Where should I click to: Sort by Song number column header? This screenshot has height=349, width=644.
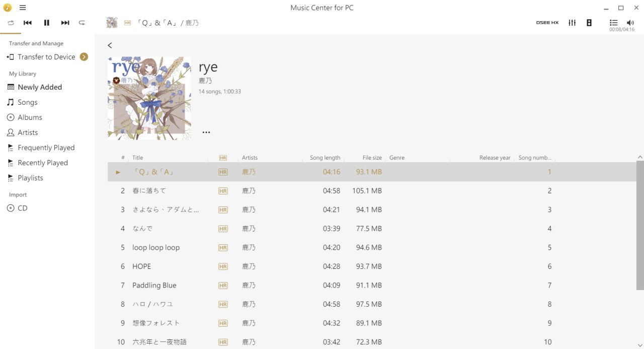(x=535, y=158)
